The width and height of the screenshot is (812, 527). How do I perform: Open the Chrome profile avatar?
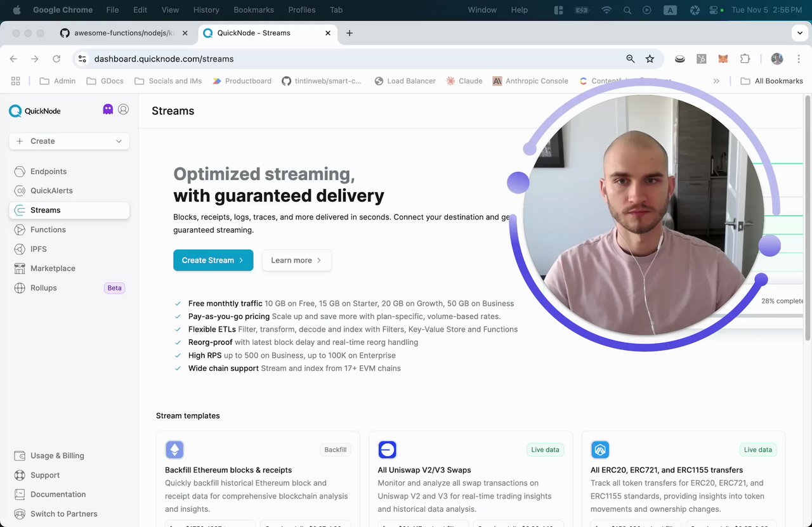click(777, 58)
